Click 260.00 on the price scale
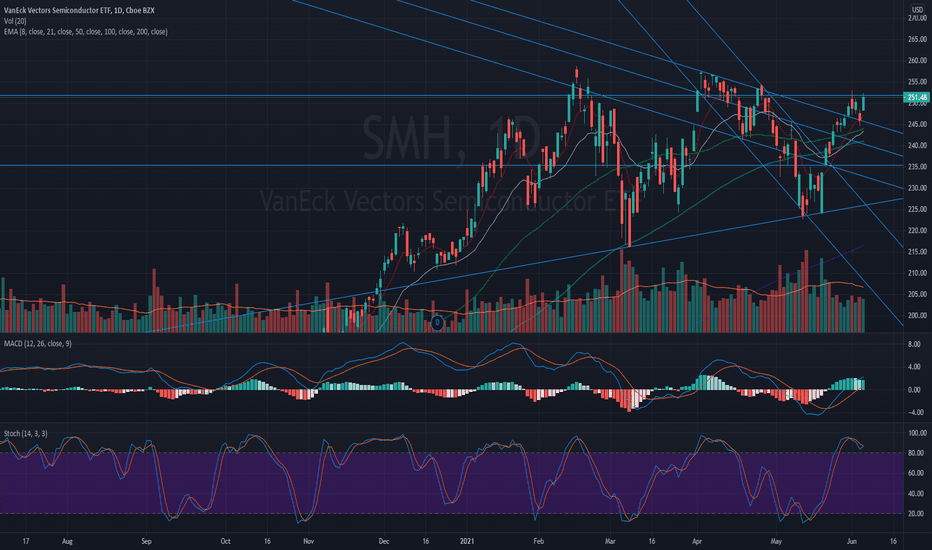 pyautogui.click(x=917, y=61)
